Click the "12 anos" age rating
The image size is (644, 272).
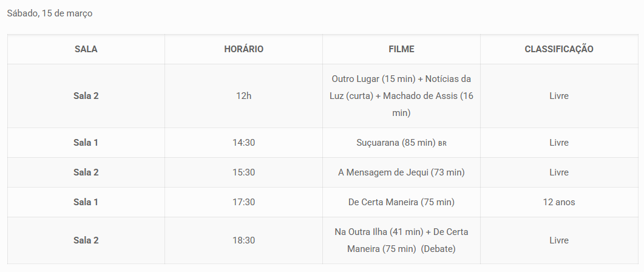pos(558,202)
